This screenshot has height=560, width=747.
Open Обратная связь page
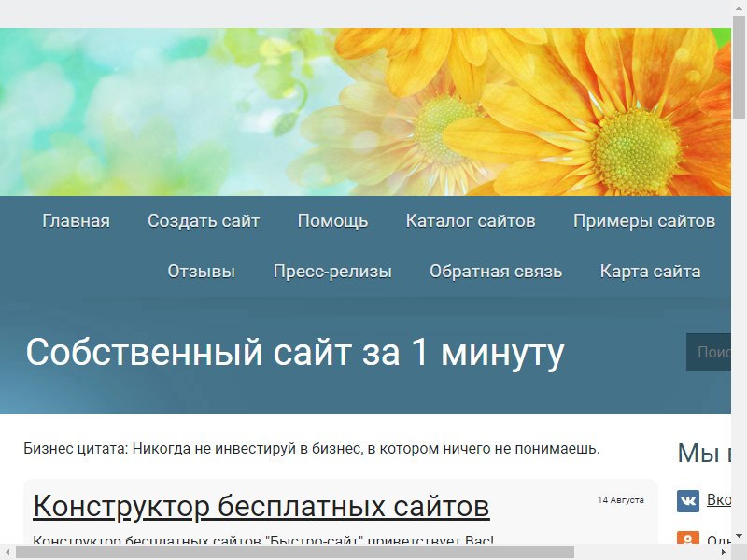(496, 272)
